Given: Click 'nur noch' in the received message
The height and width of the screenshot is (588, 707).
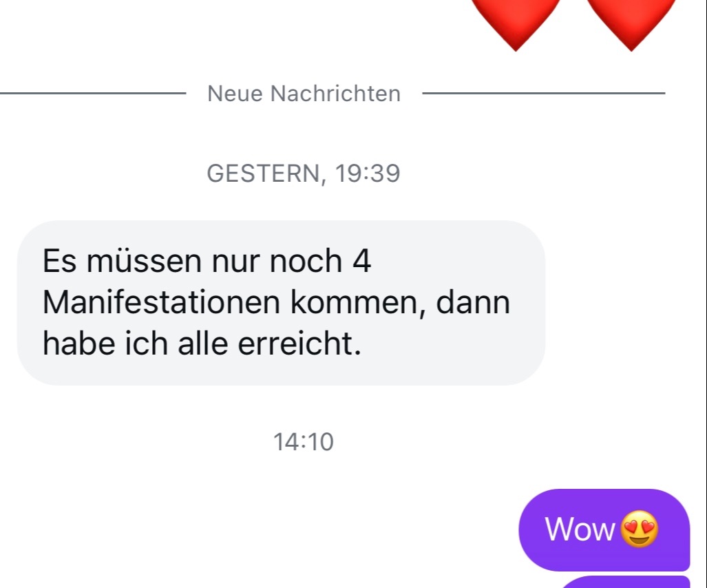Looking at the screenshot, I should coord(277,261).
